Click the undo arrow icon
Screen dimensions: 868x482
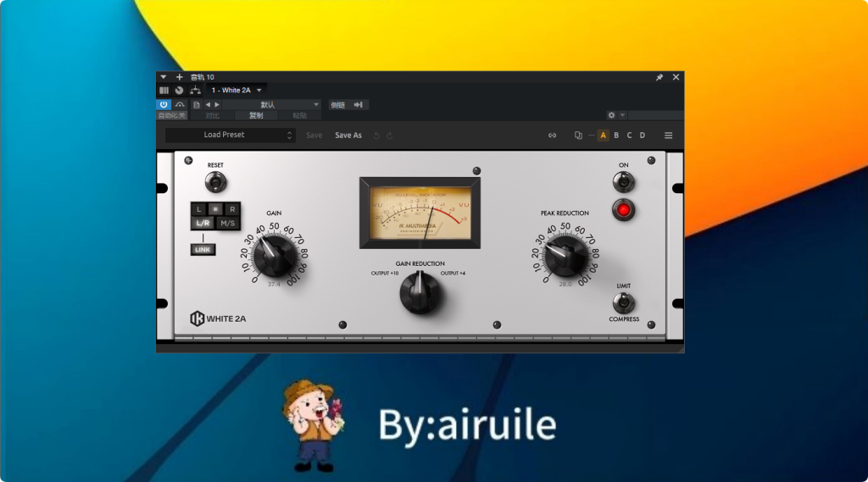(x=376, y=136)
